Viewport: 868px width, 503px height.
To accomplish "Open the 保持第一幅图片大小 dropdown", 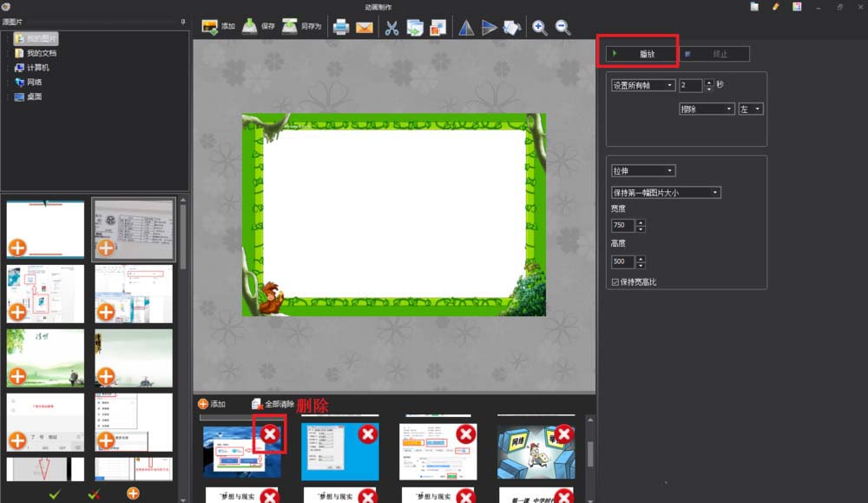I will tap(666, 192).
